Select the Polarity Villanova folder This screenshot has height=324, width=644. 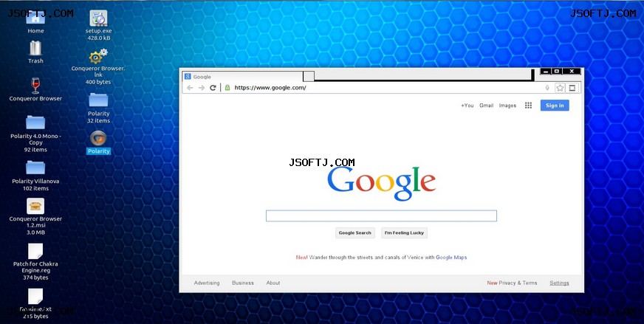pyautogui.click(x=35, y=168)
